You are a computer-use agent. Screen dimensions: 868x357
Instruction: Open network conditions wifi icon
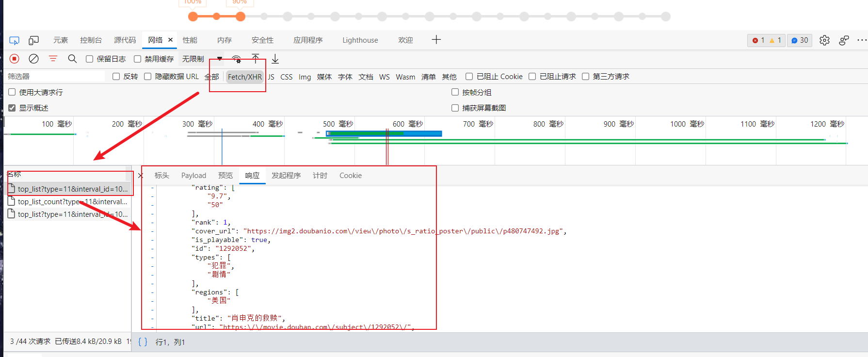[x=237, y=59]
